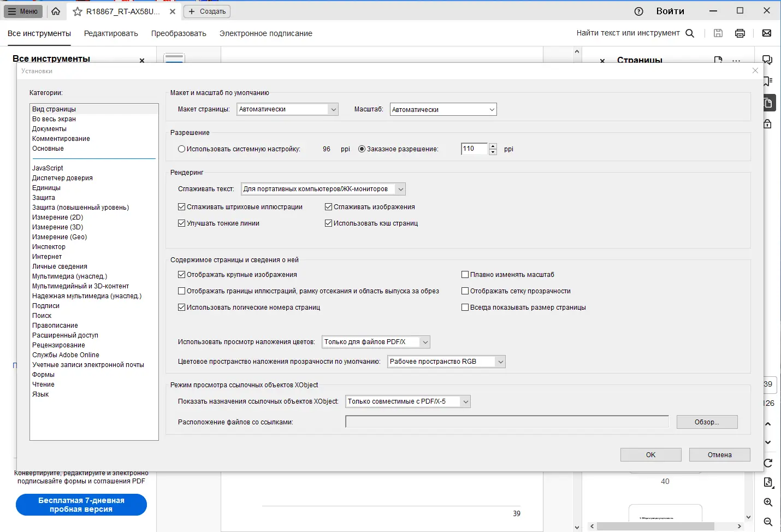Select 'Использовать системную настройку' radio button
This screenshot has height=532, width=781.
pos(181,149)
